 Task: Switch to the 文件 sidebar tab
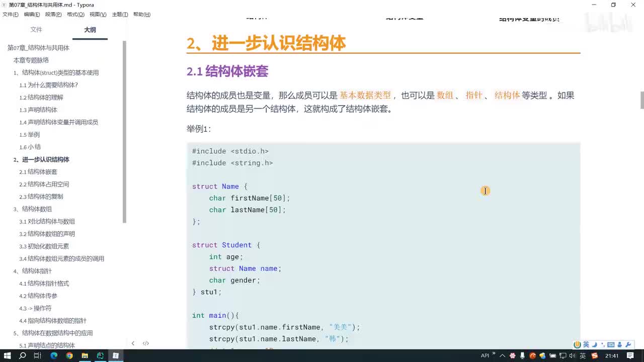(x=36, y=30)
